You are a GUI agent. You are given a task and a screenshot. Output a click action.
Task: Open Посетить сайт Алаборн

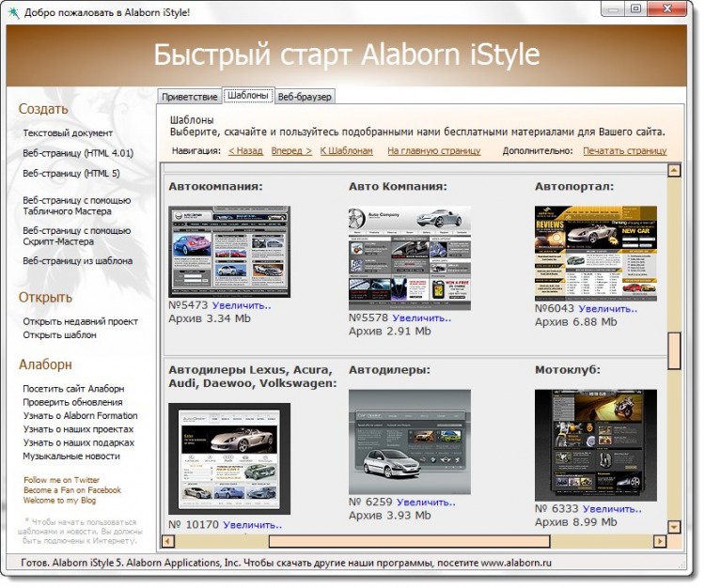pyautogui.click(x=73, y=389)
